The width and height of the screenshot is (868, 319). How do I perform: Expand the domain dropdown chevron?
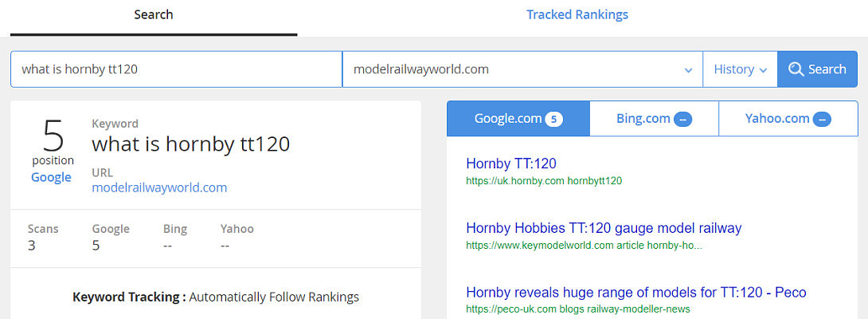(689, 70)
